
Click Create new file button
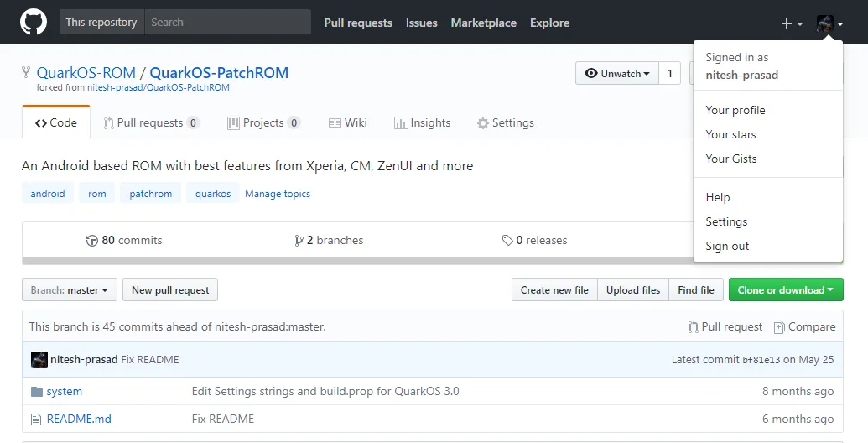[554, 289]
